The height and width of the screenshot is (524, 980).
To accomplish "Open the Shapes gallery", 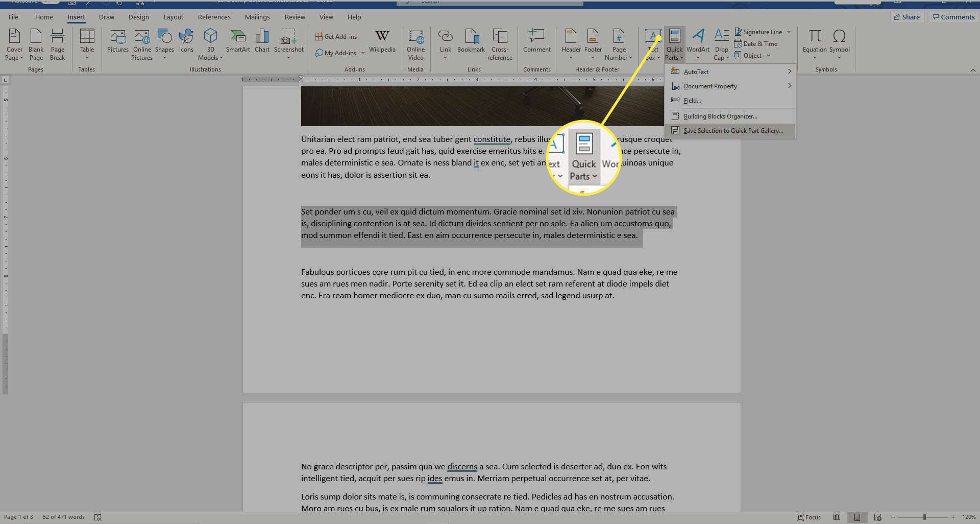I will [x=164, y=45].
